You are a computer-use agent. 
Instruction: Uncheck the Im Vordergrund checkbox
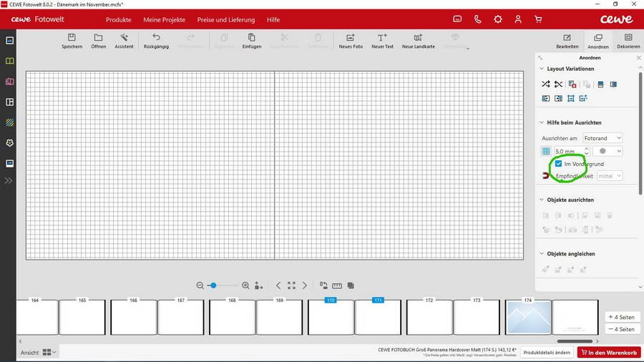[x=559, y=164]
